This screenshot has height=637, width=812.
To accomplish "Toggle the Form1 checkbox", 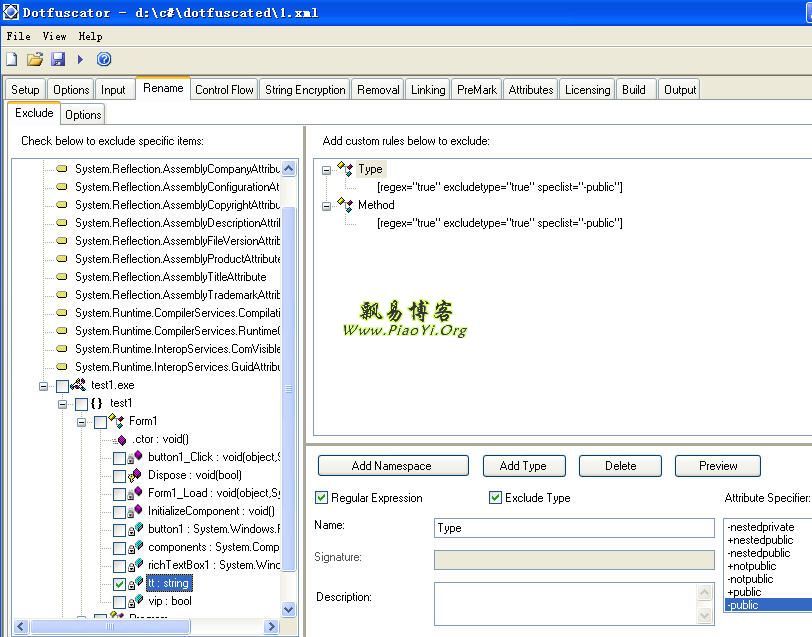I will pyautogui.click(x=100, y=422).
